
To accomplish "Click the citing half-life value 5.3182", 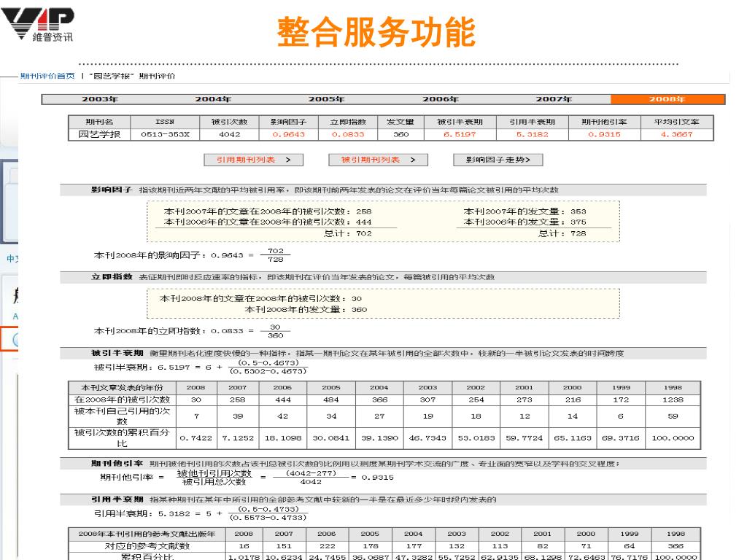I will 532,134.
